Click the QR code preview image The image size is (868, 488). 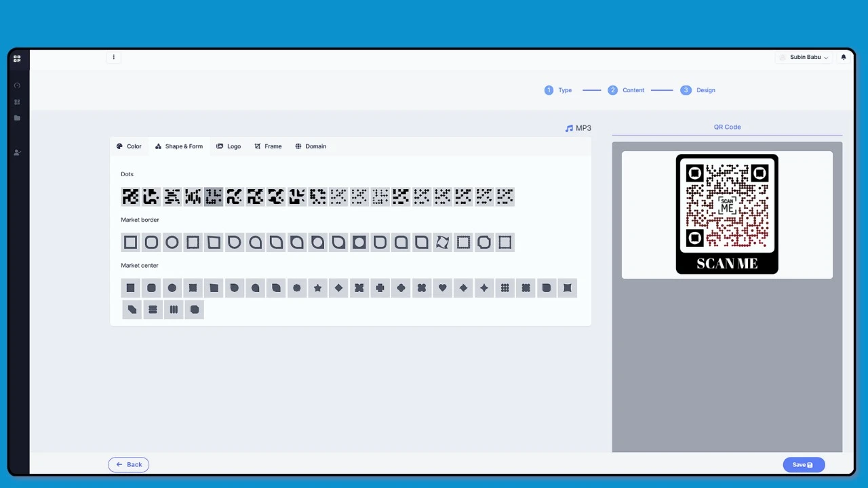click(727, 214)
